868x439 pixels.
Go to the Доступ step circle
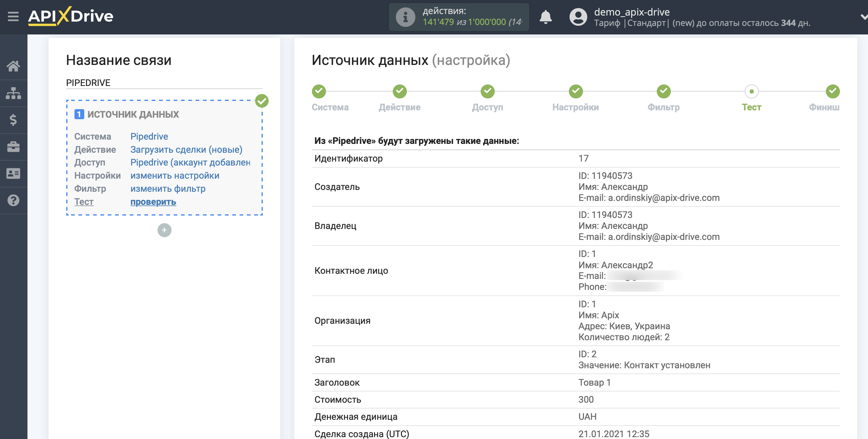pos(488,91)
